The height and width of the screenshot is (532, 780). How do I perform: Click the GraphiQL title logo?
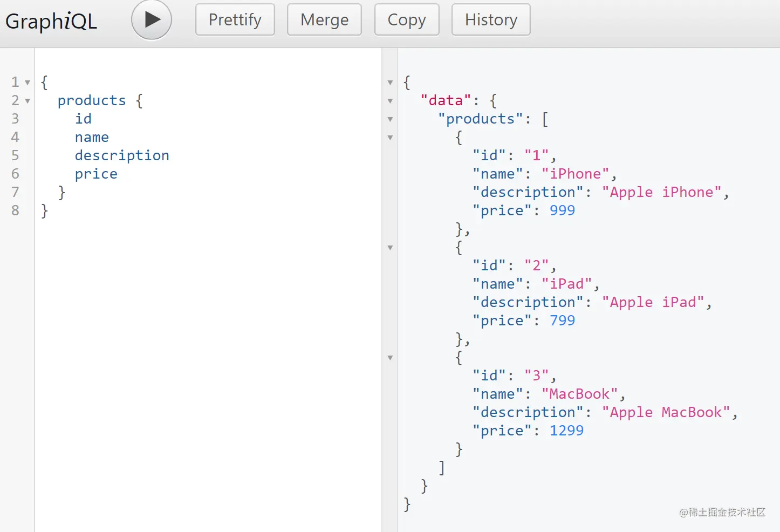51,22
